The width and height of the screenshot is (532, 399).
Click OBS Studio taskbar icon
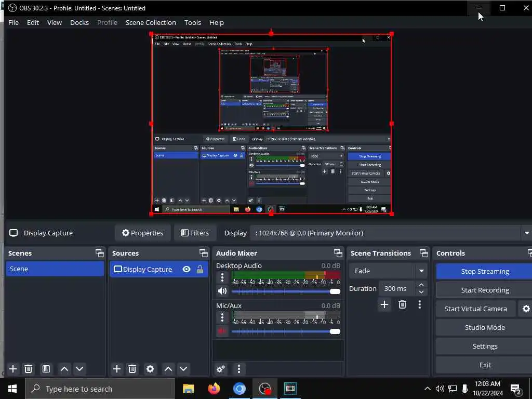pos(264,389)
